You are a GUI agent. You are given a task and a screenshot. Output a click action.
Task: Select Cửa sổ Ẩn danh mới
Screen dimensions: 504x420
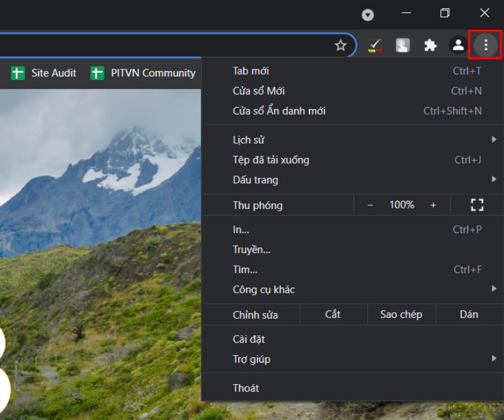coord(279,111)
